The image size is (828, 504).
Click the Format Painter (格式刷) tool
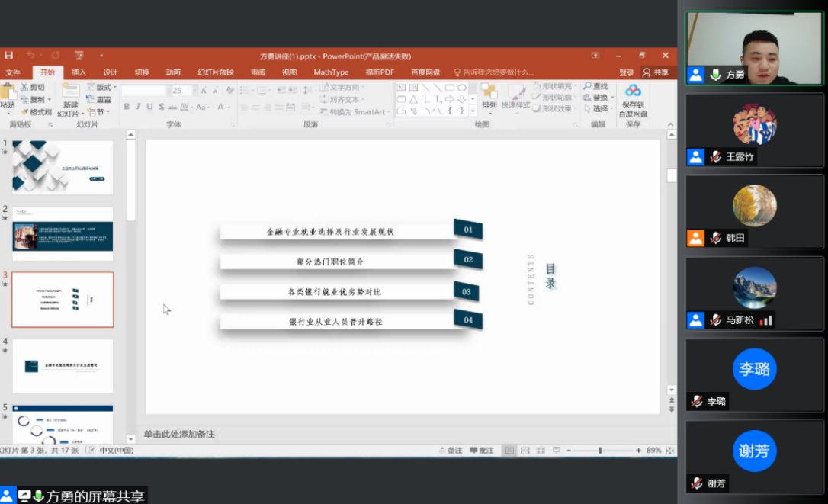pos(35,112)
